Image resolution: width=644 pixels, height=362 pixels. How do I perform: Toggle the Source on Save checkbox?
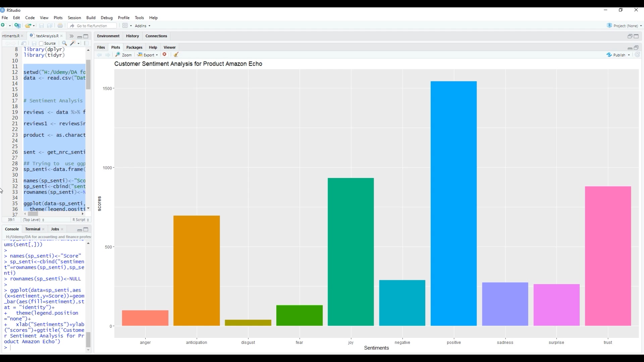[41, 43]
